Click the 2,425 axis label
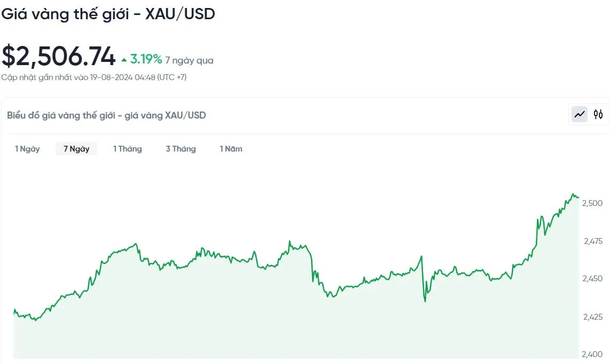Screen dimensions: 610x364 click(x=593, y=317)
